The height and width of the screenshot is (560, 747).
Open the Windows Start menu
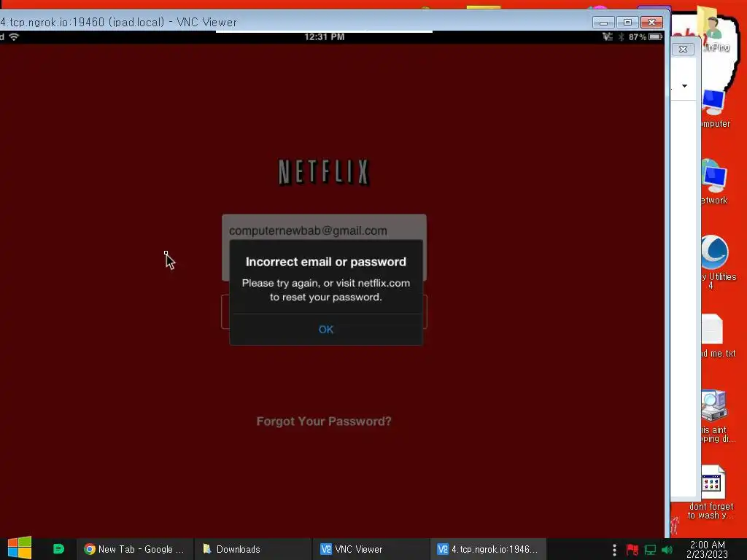click(20, 548)
